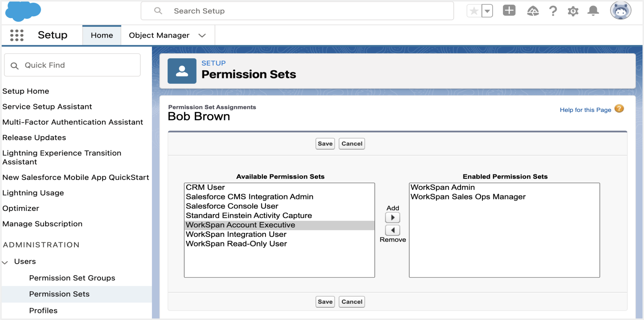644x320 pixels.
Task: Click the bottom Cancel button
Action: click(x=352, y=302)
